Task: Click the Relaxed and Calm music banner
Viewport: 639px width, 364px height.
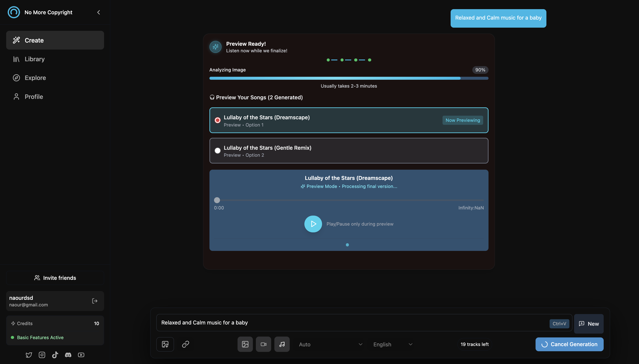Action: coord(498,18)
